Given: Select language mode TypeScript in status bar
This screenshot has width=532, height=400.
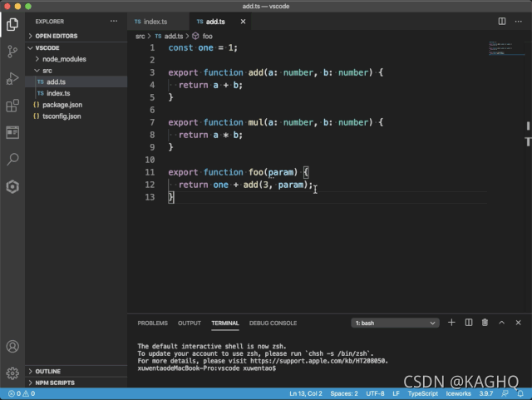Looking at the screenshot, I should [423, 393].
